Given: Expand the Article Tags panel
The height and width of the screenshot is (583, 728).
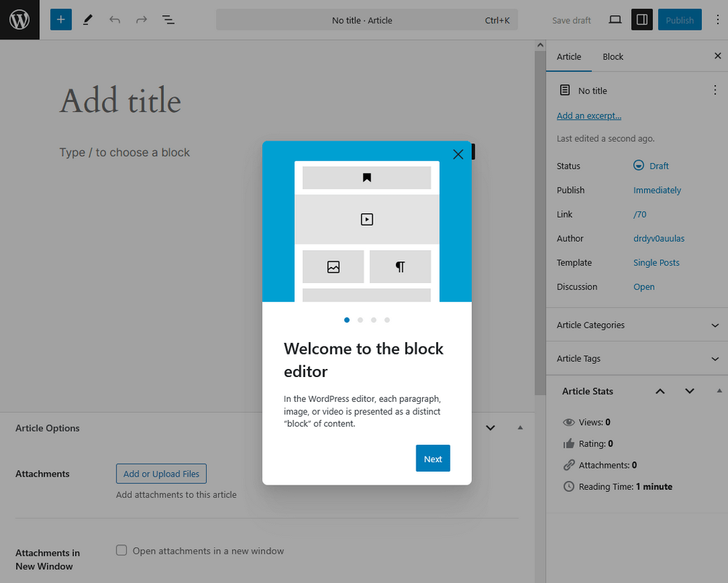Looking at the screenshot, I should 637,358.
